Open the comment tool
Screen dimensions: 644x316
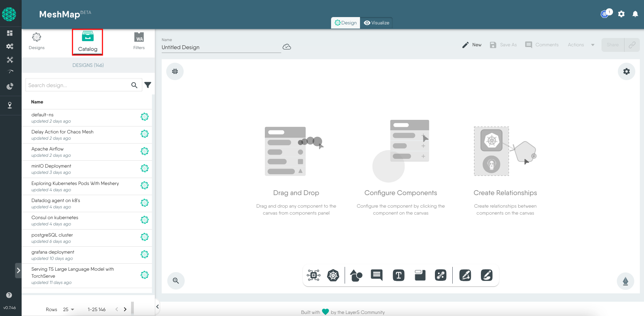point(376,275)
